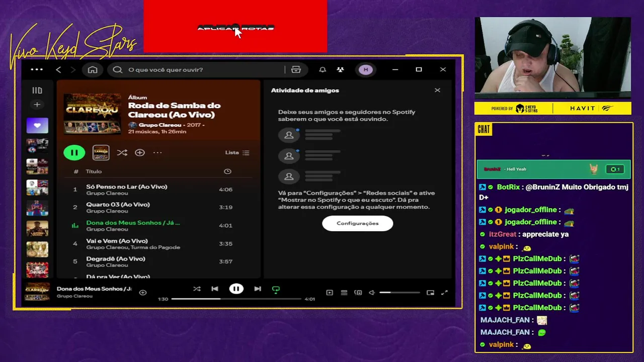Click the red 'Aplicar Rotas' banner
The image size is (644, 362).
235,26
